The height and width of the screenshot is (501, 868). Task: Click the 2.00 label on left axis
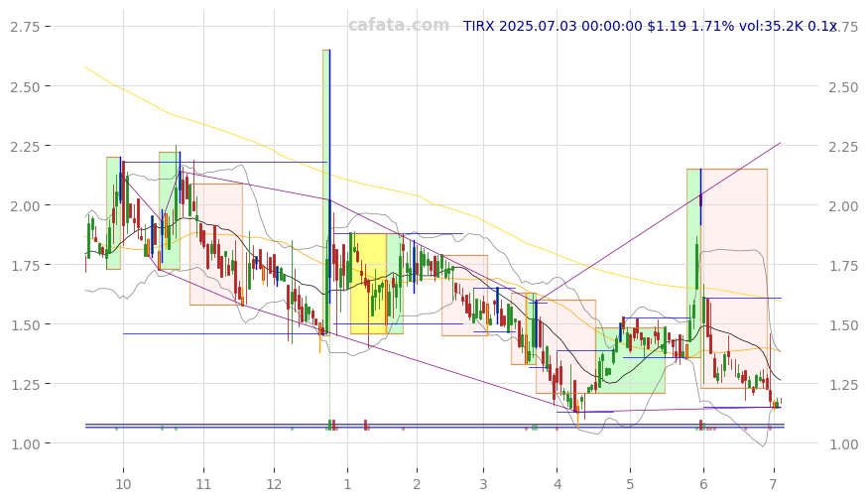(26, 205)
